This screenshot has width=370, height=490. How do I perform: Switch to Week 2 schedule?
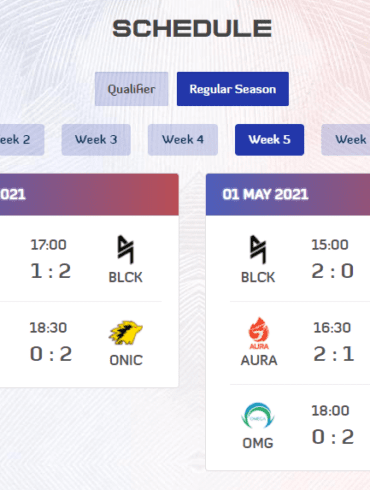click(20, 140)
